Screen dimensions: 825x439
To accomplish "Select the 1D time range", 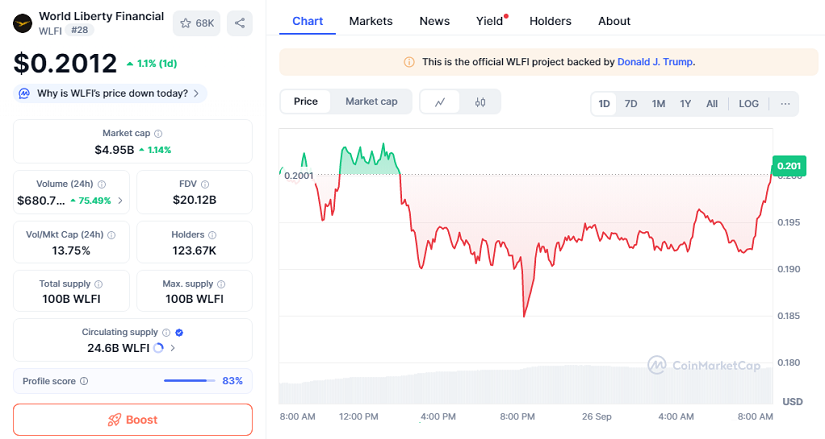I will coord(604,104).
